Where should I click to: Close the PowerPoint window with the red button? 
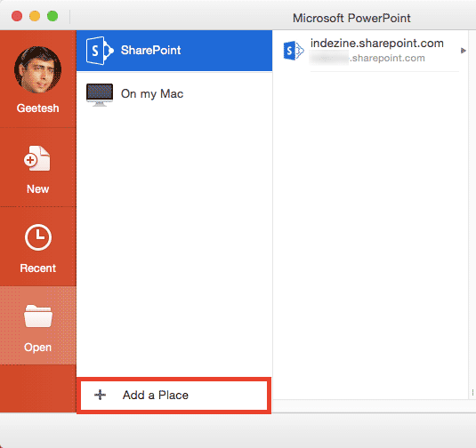(x=17, y=16)
